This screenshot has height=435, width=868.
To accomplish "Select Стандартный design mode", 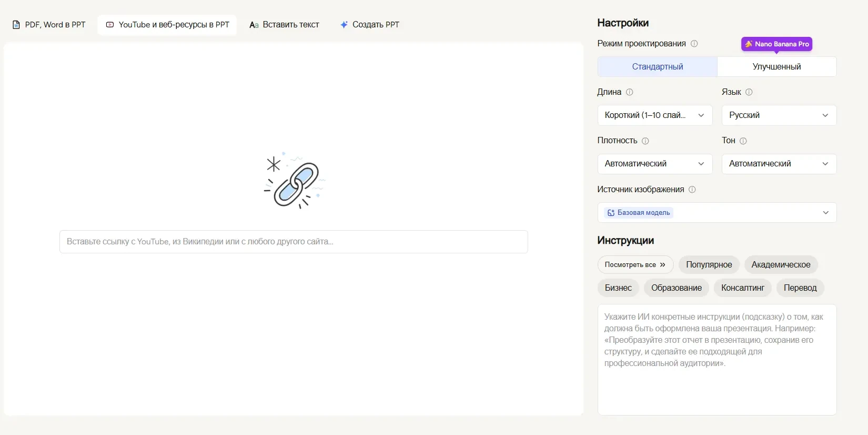I will click(x=658, y=67).
